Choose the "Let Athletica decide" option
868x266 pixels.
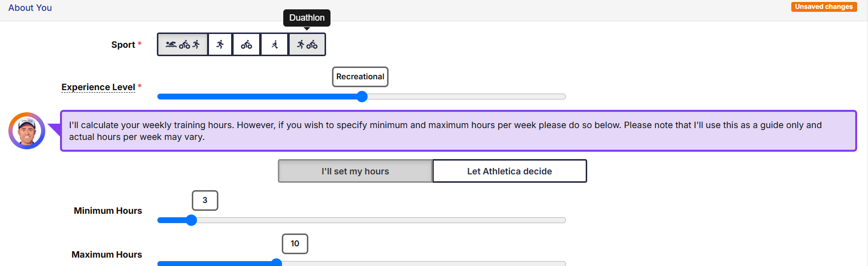point(509,171)
